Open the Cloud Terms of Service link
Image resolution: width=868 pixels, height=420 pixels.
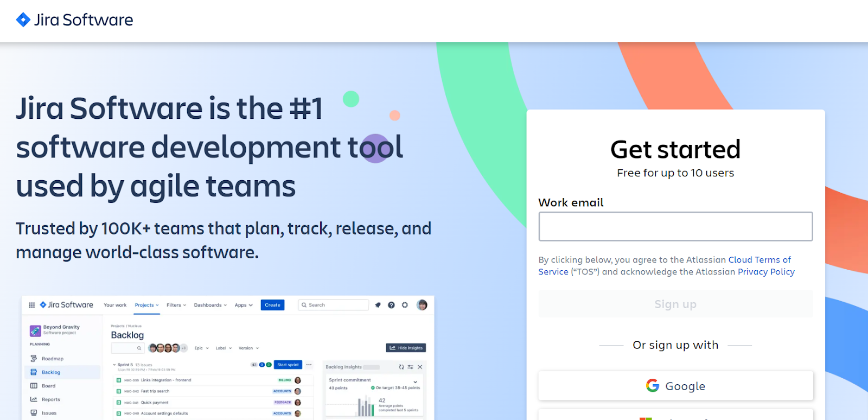pos(665,266)
